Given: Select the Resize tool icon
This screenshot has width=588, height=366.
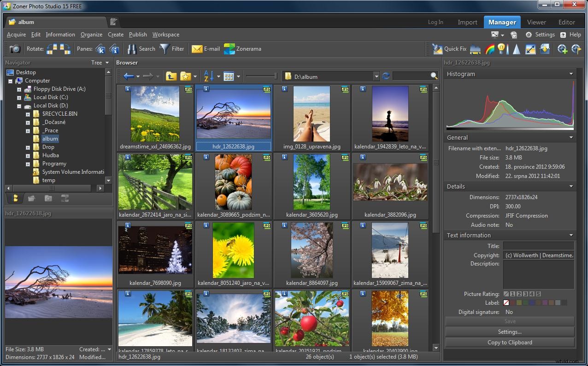Looking at the screenshot, I should [530, 48].
